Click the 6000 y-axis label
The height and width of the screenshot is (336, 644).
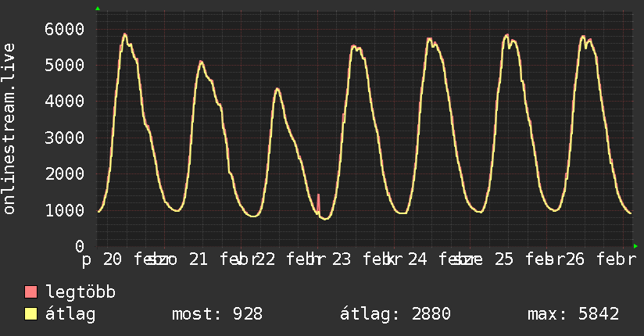coord(65,29)
